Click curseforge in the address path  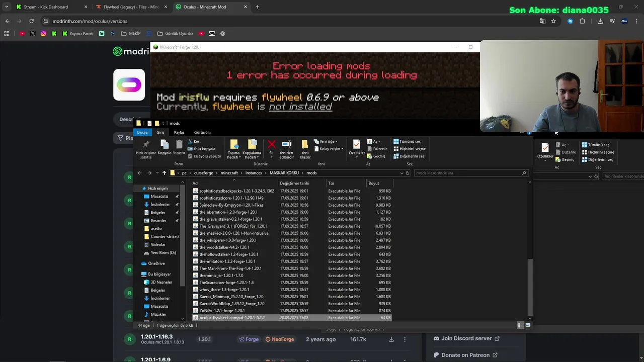click(203, 173)
